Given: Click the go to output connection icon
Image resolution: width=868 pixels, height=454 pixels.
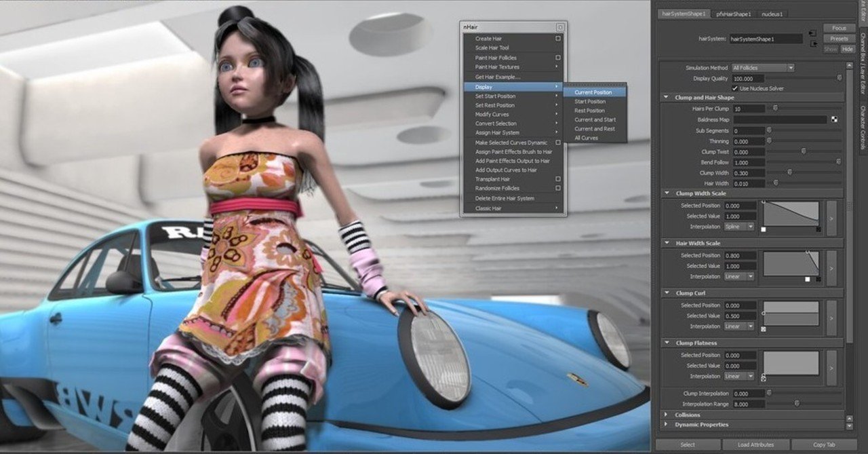Looking at the screenshot, I should click(x=812, y=43).
